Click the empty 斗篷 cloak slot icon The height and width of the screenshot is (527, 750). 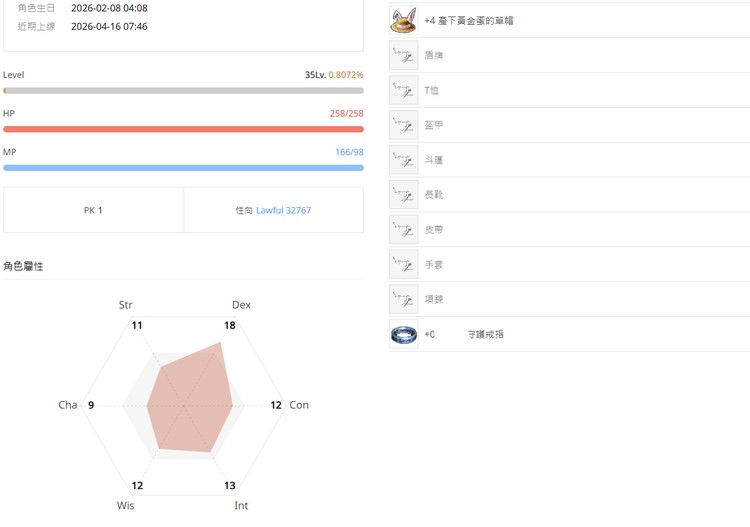click(404, 160)
